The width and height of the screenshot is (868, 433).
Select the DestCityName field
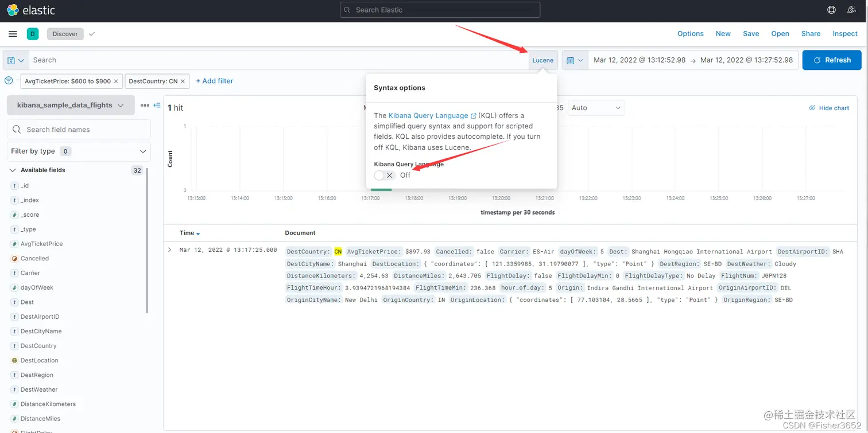41,331
